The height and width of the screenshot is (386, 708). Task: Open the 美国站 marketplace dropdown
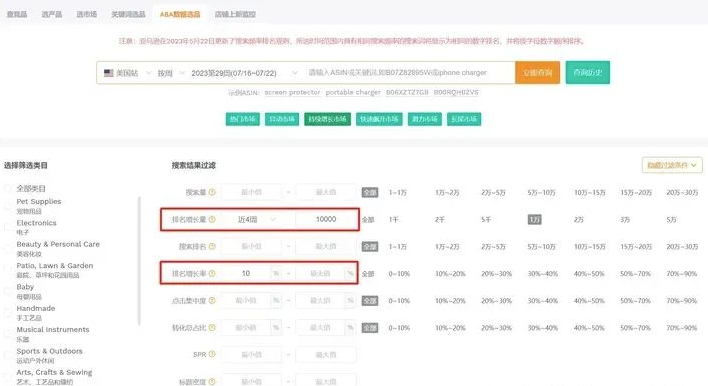click(x=128, y=73)
